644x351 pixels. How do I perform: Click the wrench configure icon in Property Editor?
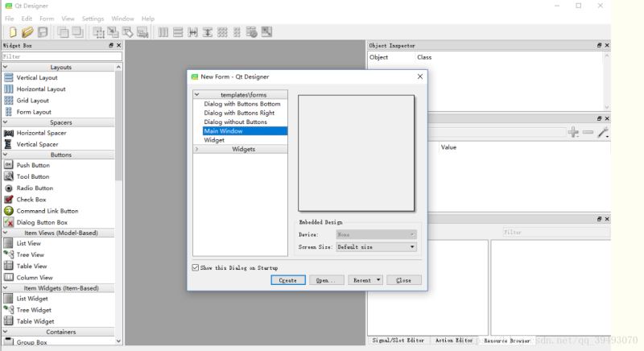click(603, 132)
